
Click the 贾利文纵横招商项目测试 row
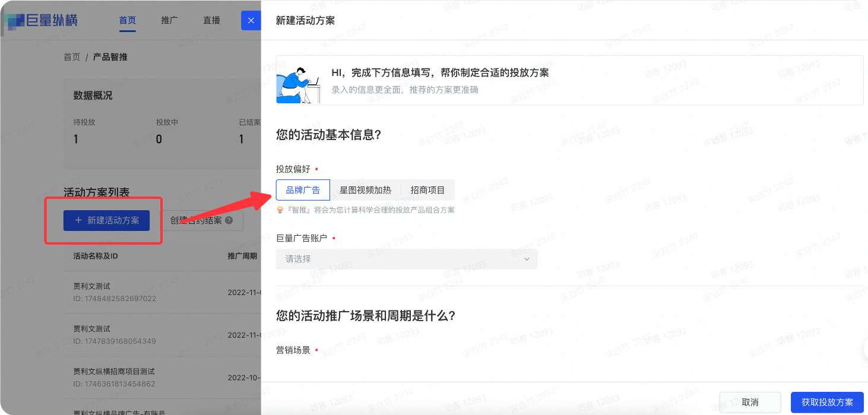point(162,378)
